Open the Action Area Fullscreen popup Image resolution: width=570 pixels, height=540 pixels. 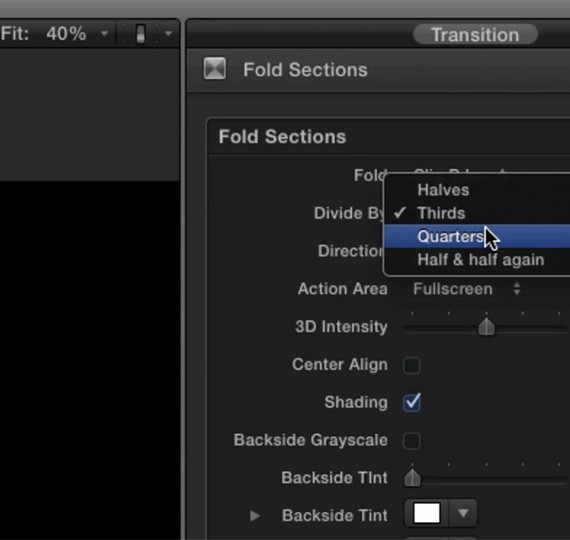click(x=467, y=289)
